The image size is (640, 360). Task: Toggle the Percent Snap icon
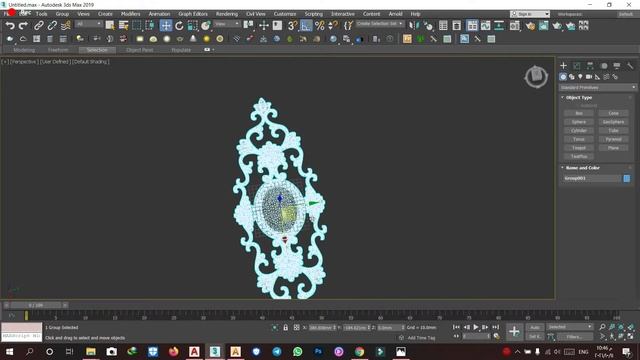pos(320,26)
